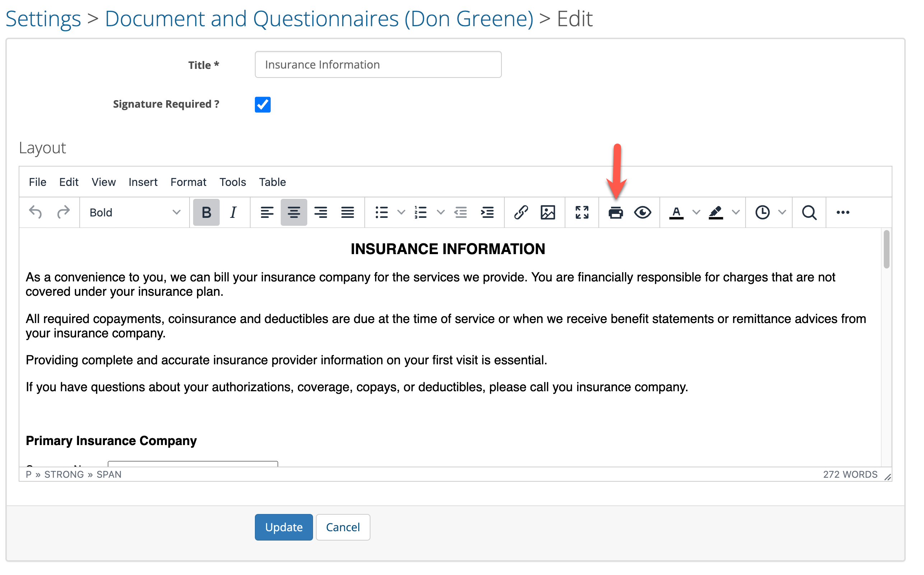The height and width of the screenshot is (575, 924).
Task: Click the Update button
Action: (x=284, y=527)
